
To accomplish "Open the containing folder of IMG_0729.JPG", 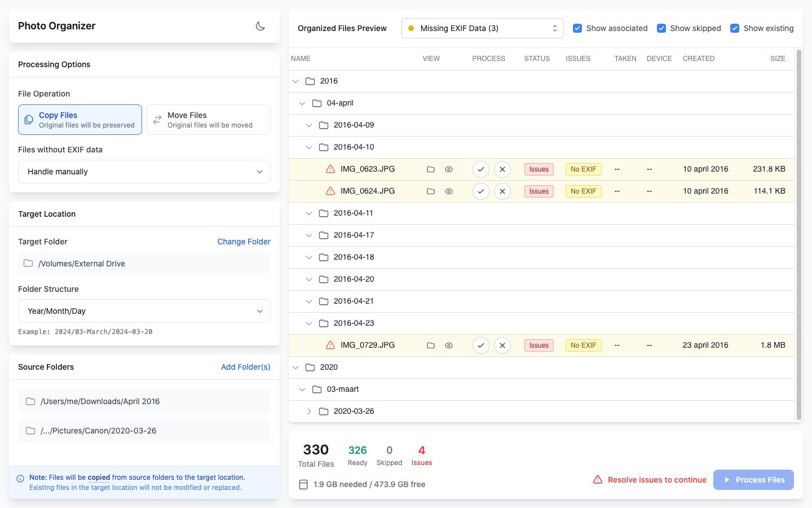I will [431, 345].
